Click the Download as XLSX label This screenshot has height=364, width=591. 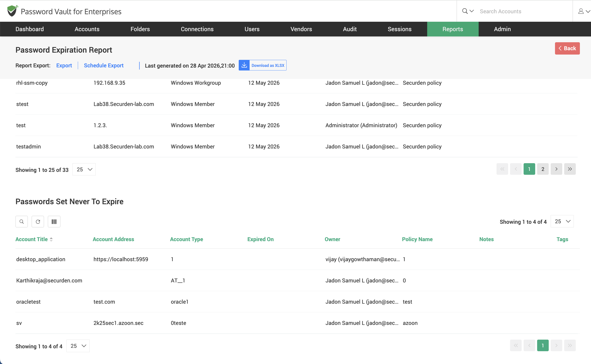click(268, 65)
